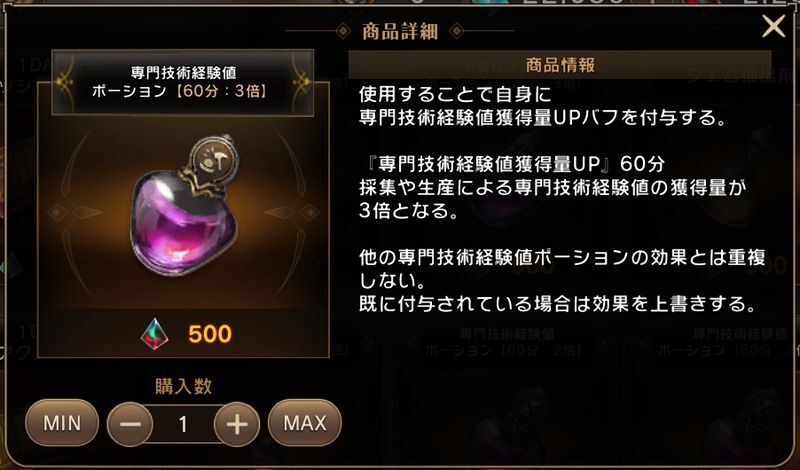Screen dimensions: 800x470
Task: Close the 商品詳細 dialog with the X
Action: [773, 26]
